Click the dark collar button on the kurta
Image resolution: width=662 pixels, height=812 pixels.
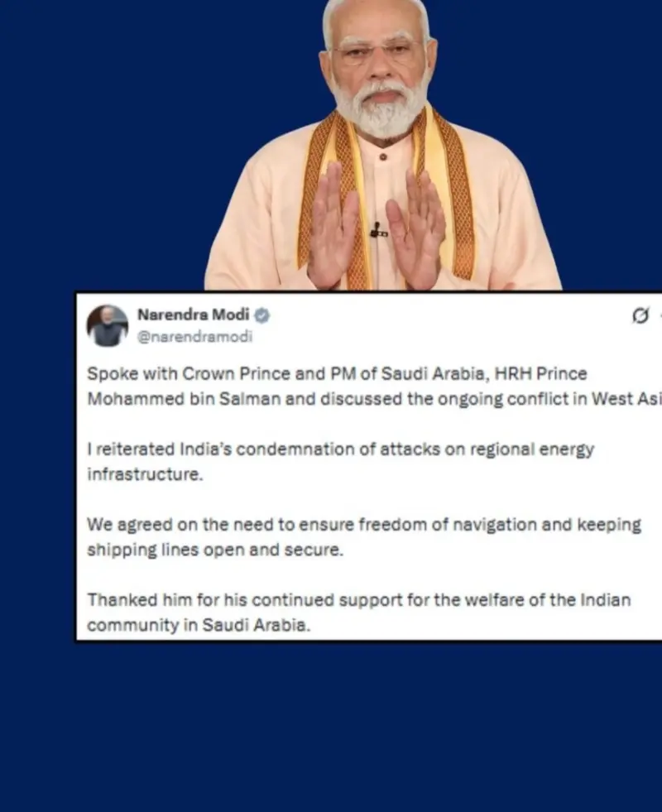(382, 156)
